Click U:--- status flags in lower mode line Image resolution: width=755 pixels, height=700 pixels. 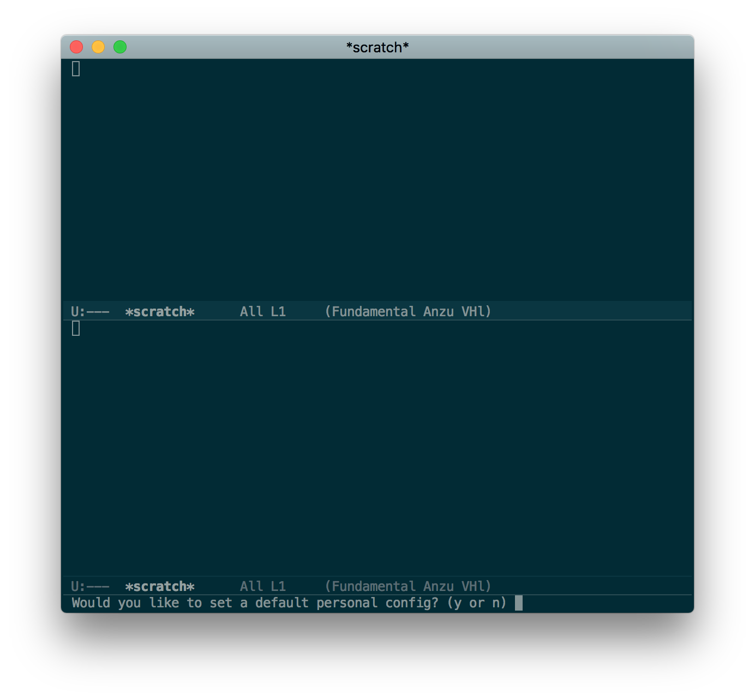pyautogui.click(x=90, y=587)
